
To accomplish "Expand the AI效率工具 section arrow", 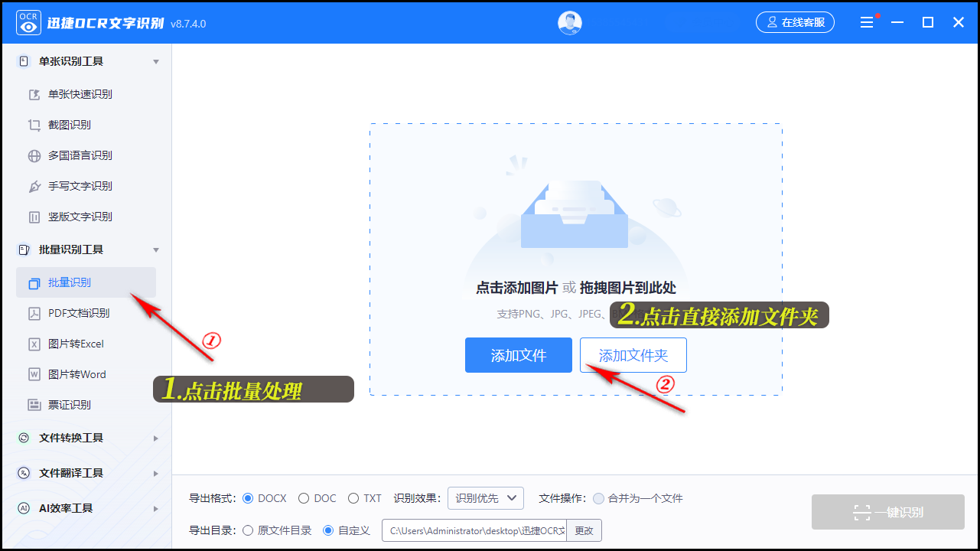I will click(x=156, y=508).
